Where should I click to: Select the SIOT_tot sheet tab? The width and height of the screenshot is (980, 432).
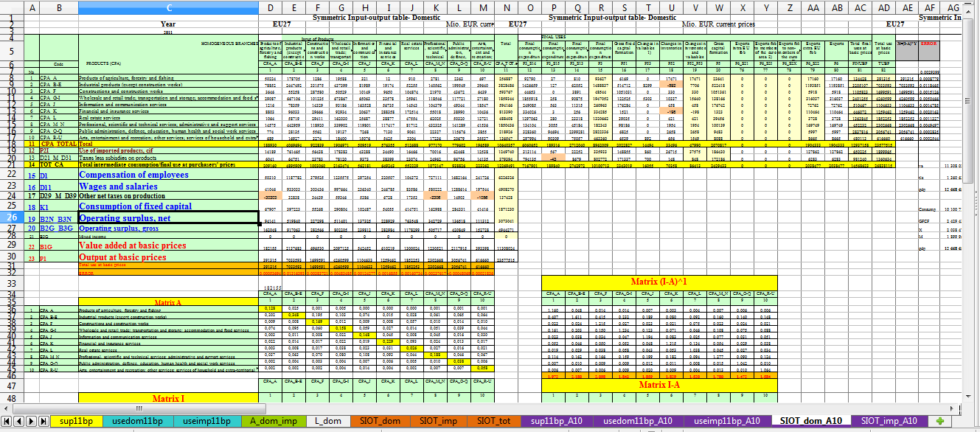tap(493, 421)
